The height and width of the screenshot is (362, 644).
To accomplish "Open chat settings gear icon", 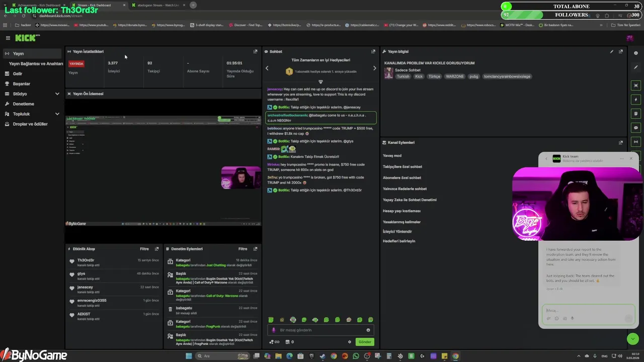I will pyautogui.click(x=350, y=342).
